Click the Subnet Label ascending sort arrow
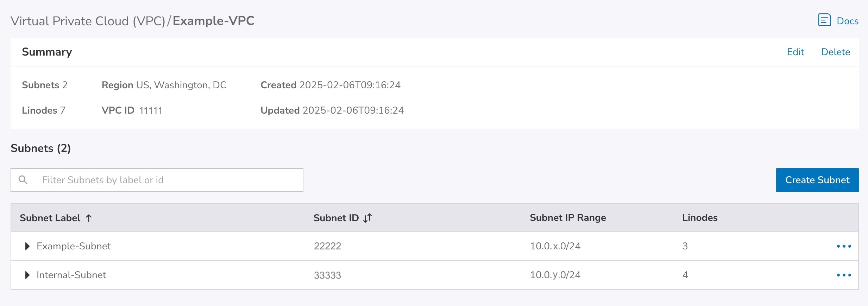The image size is (868, 306). pyautogui.click(x=89, y=218)
